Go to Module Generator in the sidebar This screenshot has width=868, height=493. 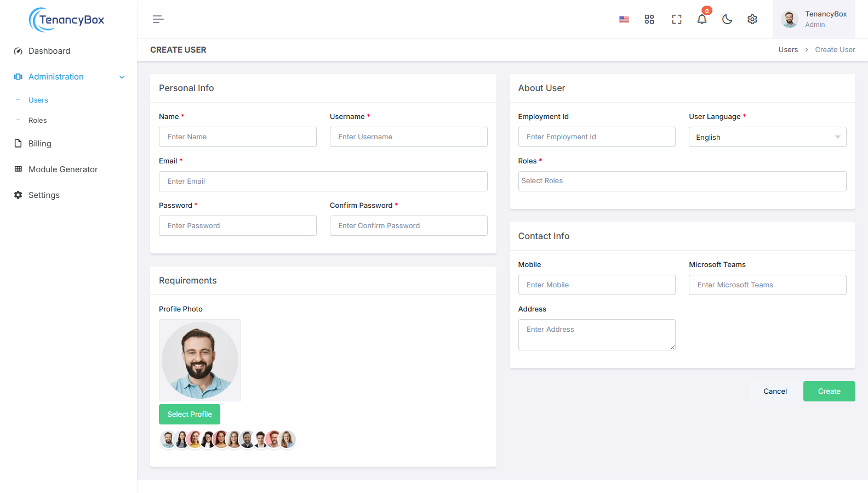click(63, 169)
